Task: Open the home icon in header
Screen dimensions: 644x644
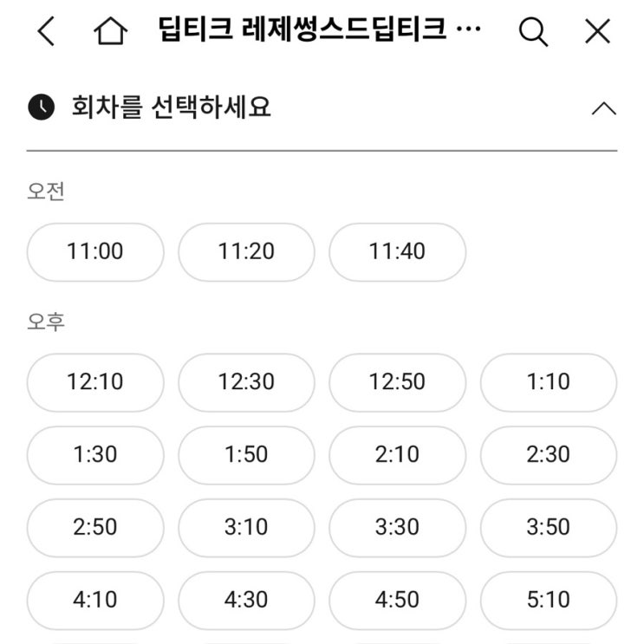Action: click(x=110, y=31)
